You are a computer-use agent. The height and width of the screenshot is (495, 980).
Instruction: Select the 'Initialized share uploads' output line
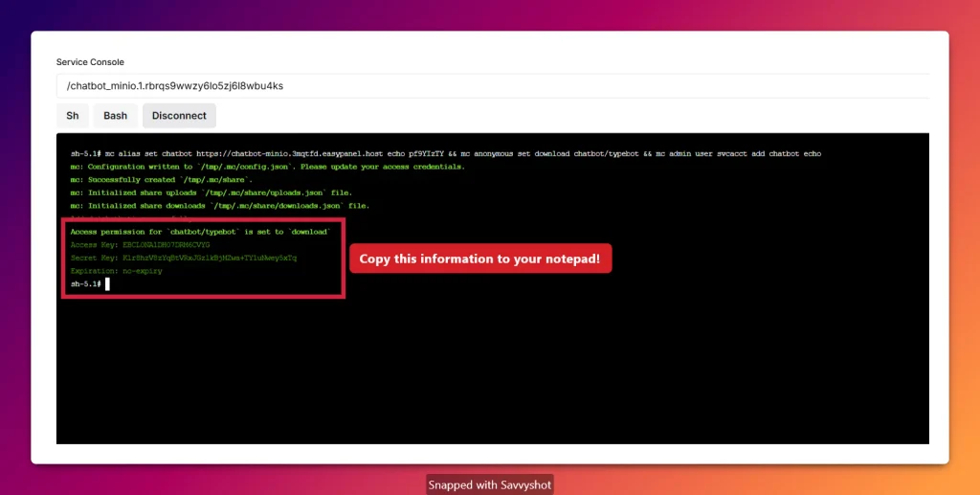(212, 192)
